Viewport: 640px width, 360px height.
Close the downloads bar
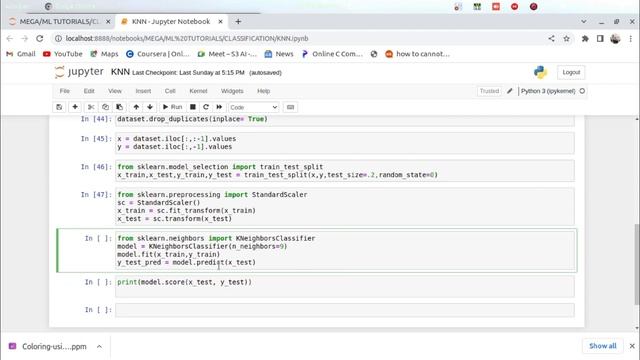pos(632,346)
